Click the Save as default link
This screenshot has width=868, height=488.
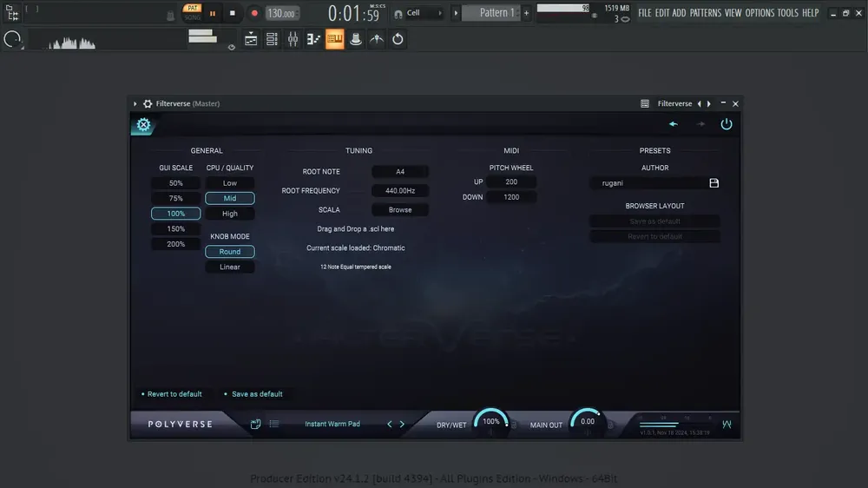point(257,394)
